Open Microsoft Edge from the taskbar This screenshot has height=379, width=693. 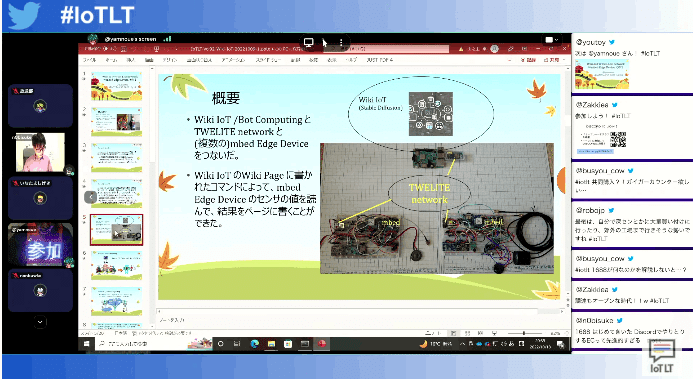coord(255,344)
